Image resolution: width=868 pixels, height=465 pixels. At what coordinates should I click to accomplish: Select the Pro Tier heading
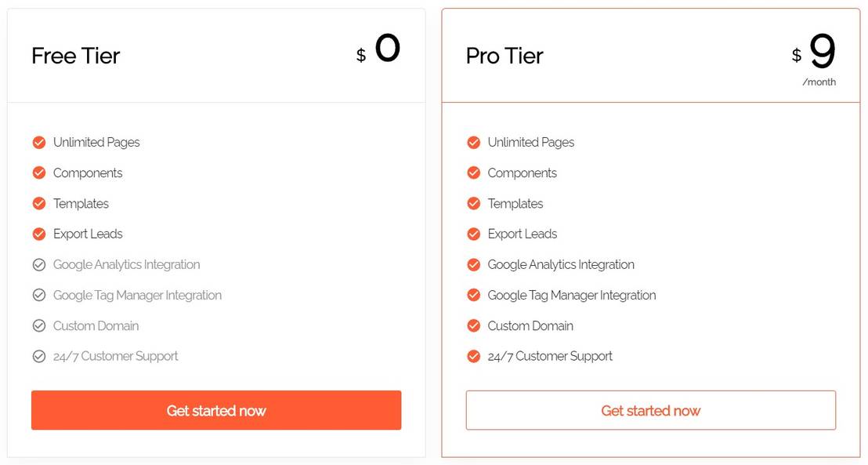click(505, 56)
